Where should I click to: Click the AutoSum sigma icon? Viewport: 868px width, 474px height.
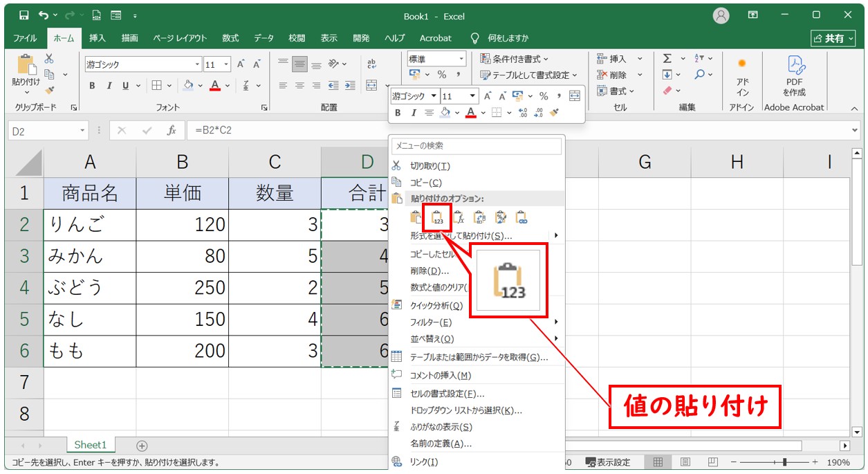(x=667, y=59)
